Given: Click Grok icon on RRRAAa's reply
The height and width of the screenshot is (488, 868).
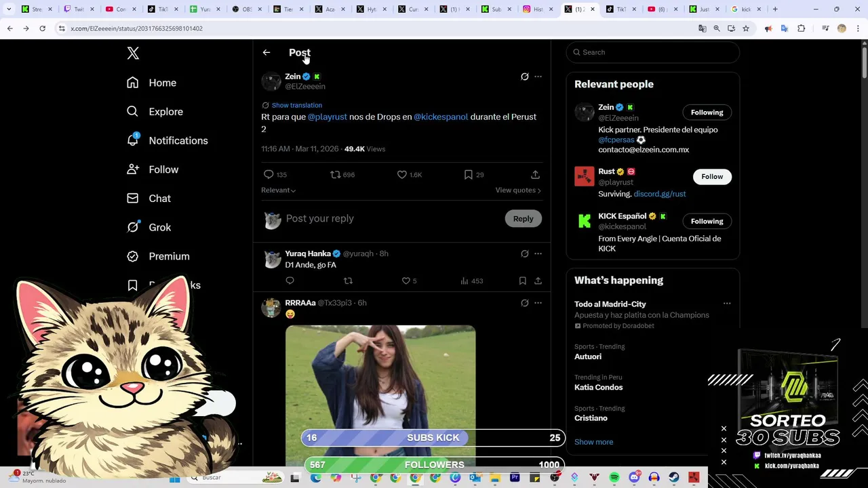Looking at the screenshot, I should [524, 303].
